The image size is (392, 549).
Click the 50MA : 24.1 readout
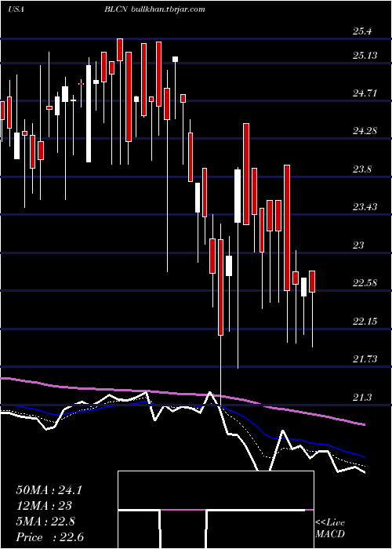pyautogui.click(x=49, y=490)
